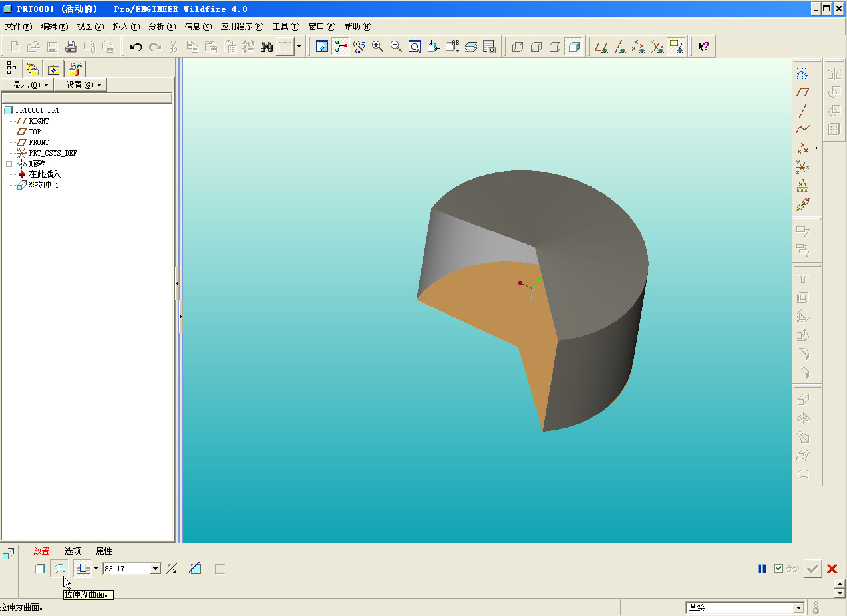Image resolution: width=847 pixels, height=616 pixels.
Task: Click the Zoom In magnifier icon
Action: [377, 47]
